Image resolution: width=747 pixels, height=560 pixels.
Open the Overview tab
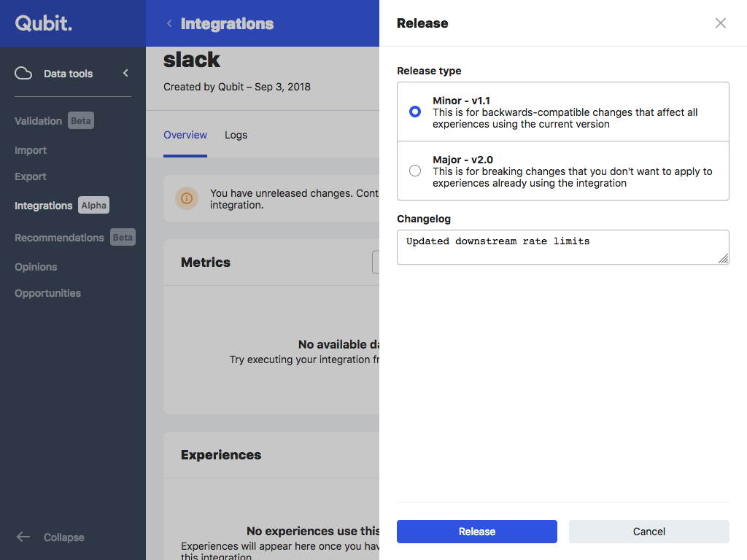185,135
